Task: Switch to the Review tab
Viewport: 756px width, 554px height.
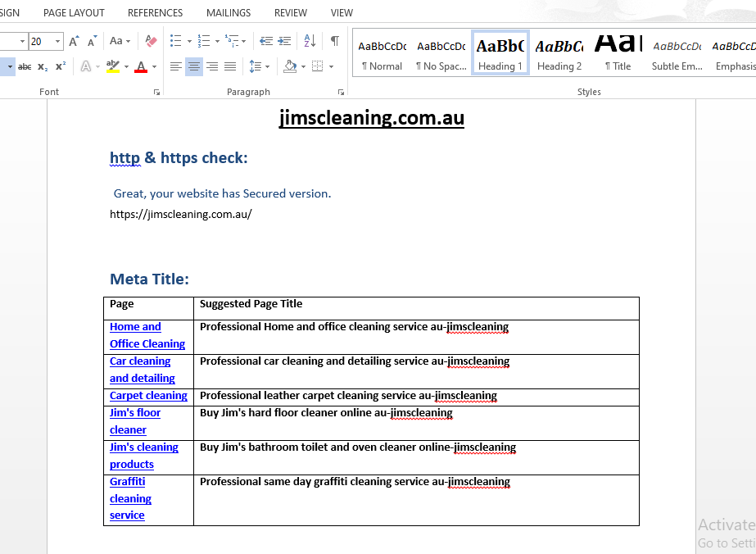Action: click(x=291, y=13)
